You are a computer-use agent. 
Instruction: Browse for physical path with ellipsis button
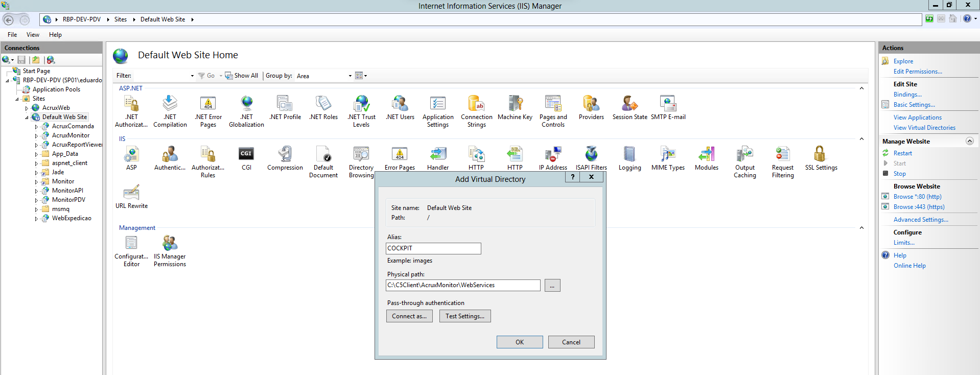552,285
